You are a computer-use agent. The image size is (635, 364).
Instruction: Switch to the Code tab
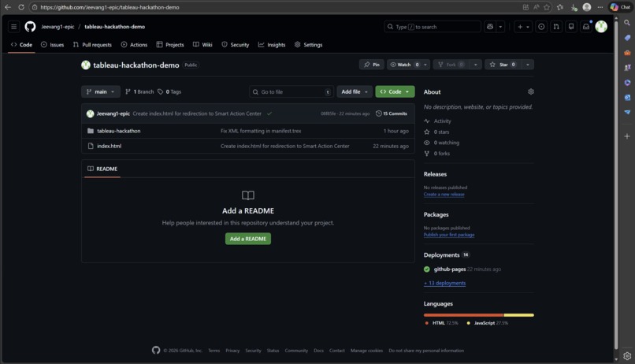pos(21,45)
